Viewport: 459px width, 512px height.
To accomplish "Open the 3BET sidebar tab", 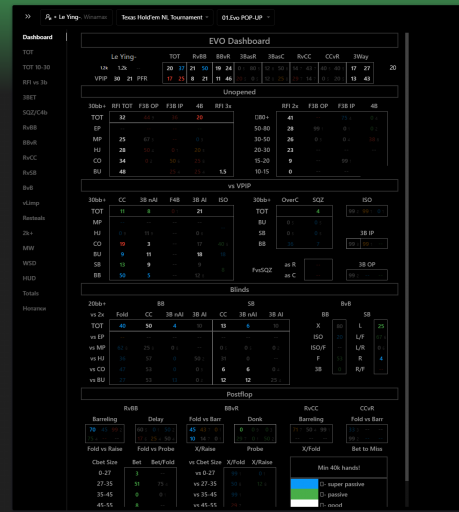I will 29,97.
